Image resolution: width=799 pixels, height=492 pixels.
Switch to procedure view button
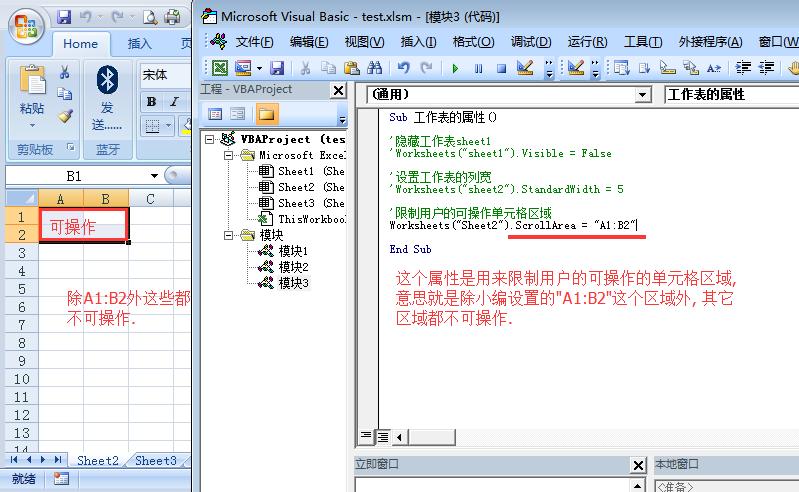click(x=366, y=436)
